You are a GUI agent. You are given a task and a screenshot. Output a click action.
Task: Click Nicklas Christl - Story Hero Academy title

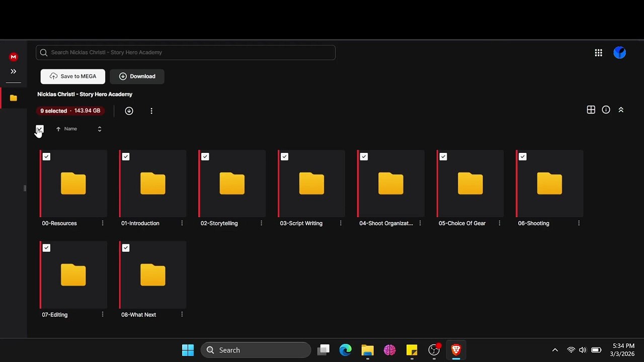[85, 95]
